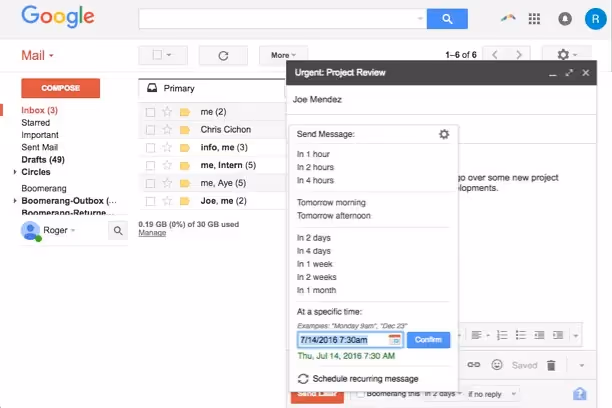Screen dimensions: 612x408
Task: Open the account avatar labeled R
Action: point(595,19)
